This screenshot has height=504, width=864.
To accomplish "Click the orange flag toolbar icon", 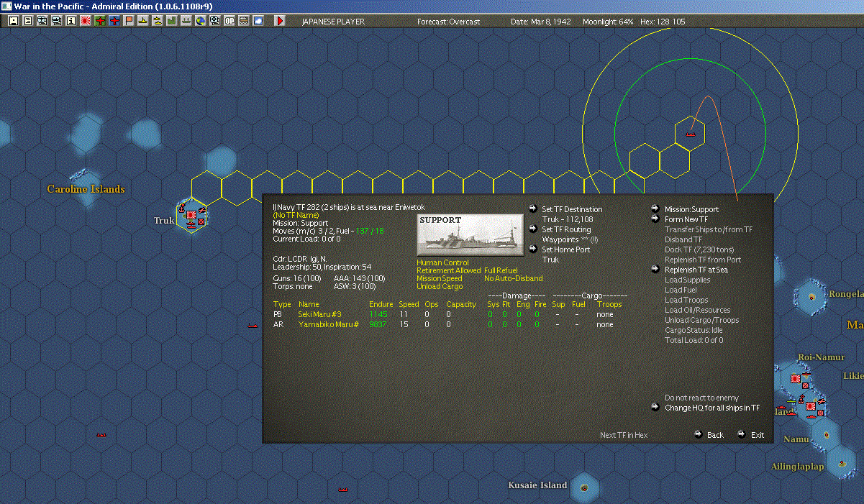I will (129, 22).
